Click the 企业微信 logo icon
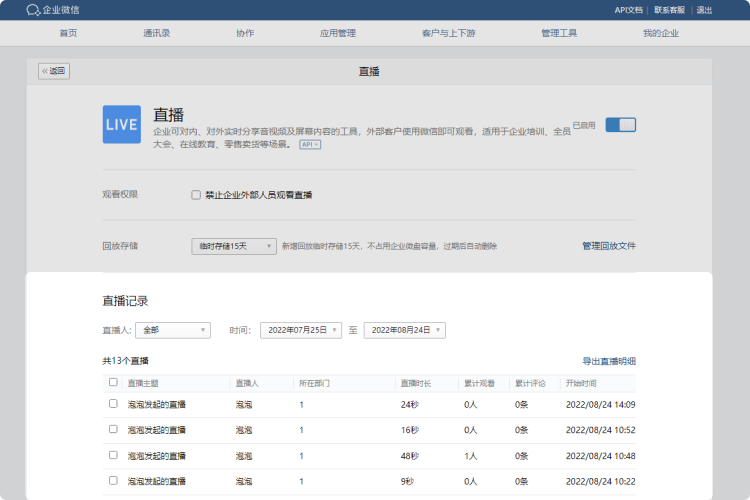Screen dimensions: 750x500 33,10
